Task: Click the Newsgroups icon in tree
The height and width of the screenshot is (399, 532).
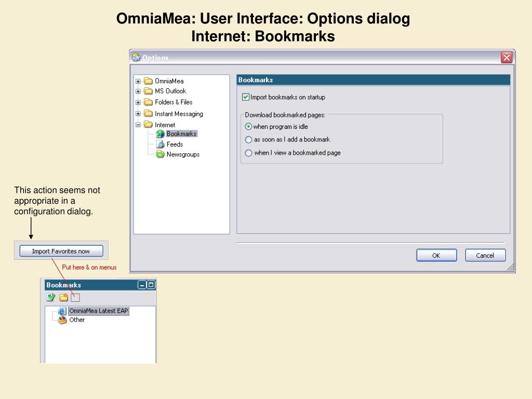Action: (160, 154)
